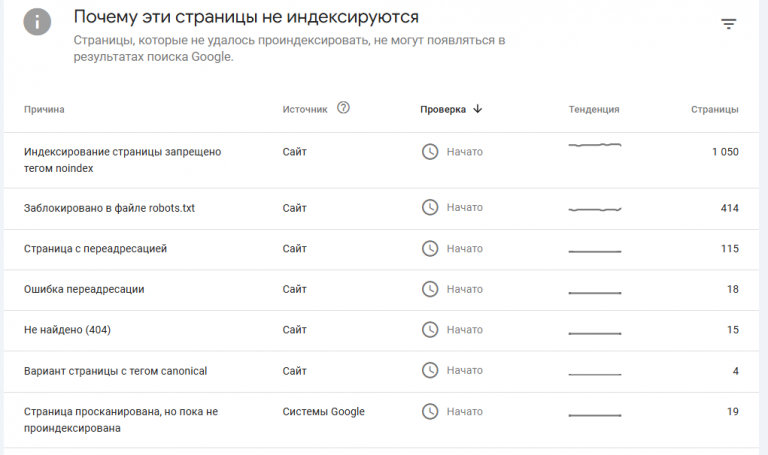Click clock icon in the robots.txt row

click(430, 208)
